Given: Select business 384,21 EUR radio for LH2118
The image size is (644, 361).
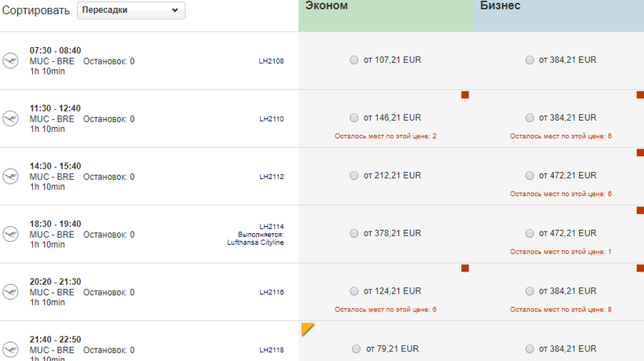Looking at the screenshot, I should (x=529, y=348).
